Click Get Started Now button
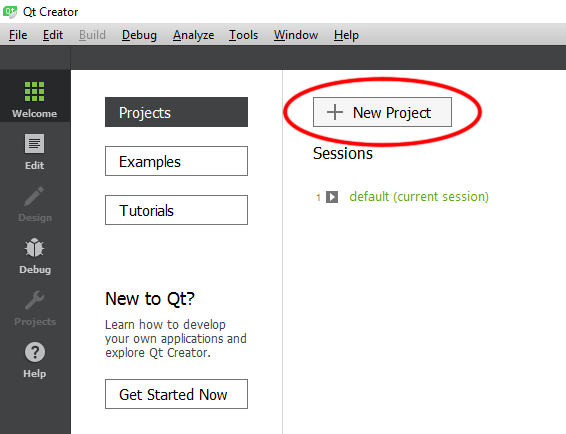The image size is (566, 434). click(x=176, y=394)
